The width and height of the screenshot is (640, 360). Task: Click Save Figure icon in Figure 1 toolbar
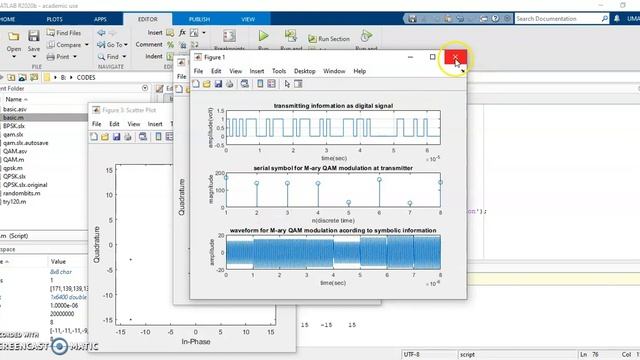tap(218, 84)
